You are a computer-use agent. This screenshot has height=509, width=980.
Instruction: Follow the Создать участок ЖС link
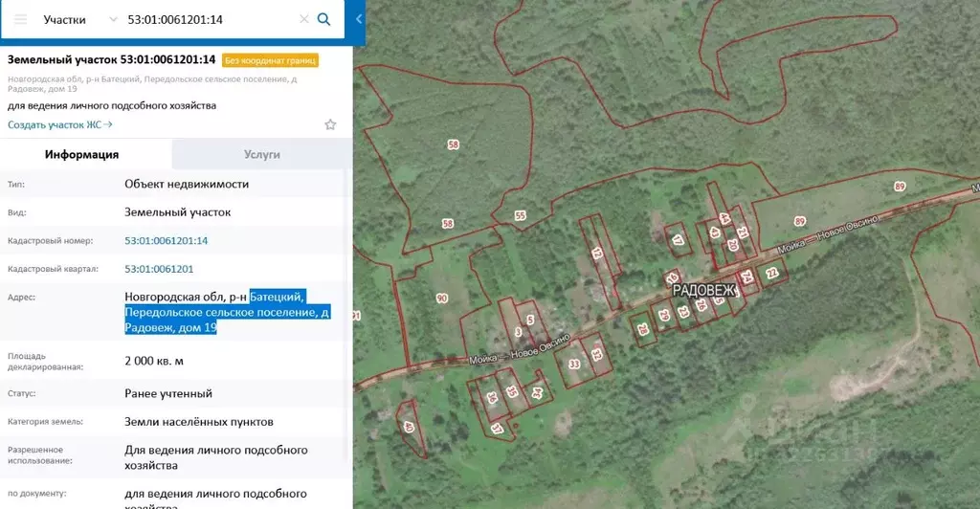(60, 124)
